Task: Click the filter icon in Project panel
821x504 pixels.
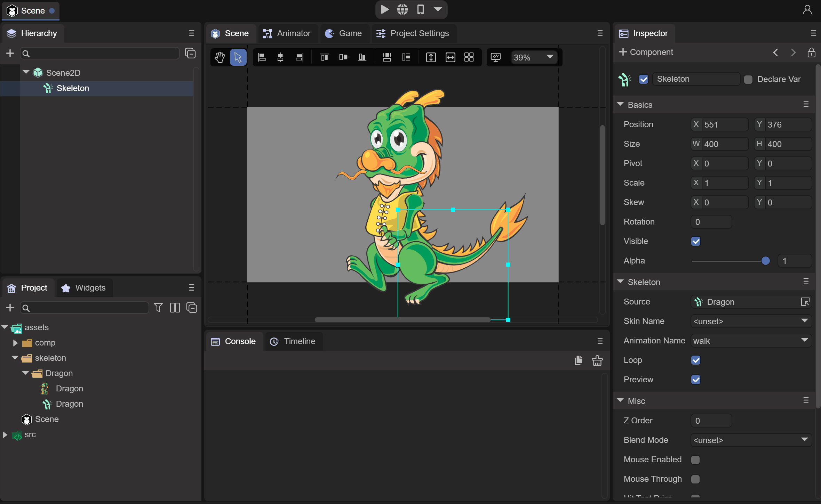Action: click(158, 308)
